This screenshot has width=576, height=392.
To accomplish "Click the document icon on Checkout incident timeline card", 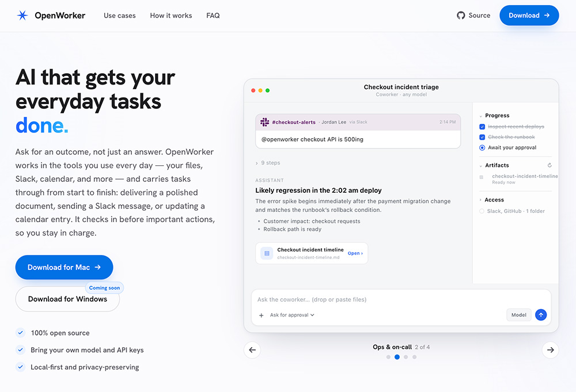I will (267, 253).
